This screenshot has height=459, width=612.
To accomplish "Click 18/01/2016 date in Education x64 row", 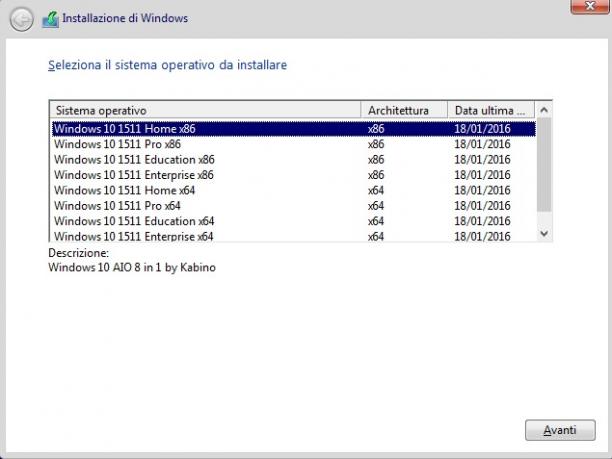I will [482, 221].
